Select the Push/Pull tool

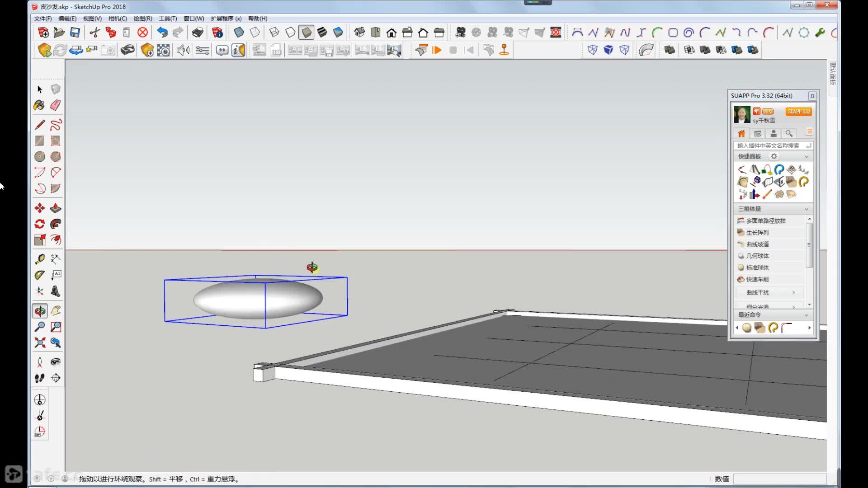point(56,208)
